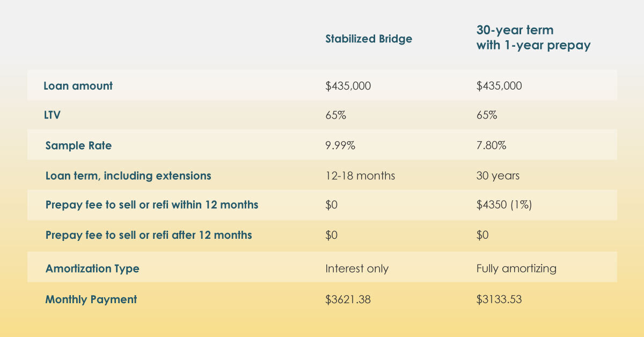Click the Stabilized Bridge column header

click(x=369, y=39)
